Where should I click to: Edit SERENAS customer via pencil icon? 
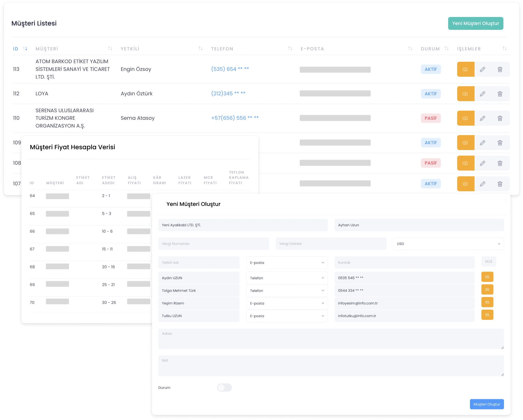pos(483,118)
